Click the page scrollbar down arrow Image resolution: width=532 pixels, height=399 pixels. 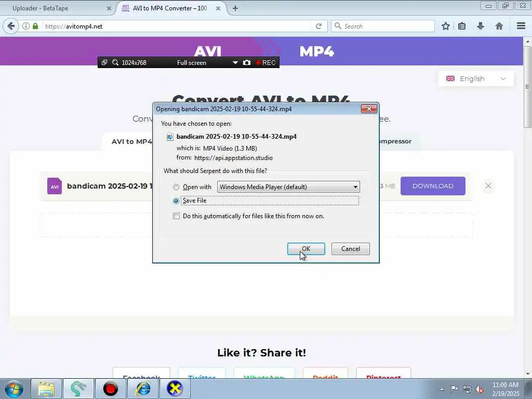click(527, 374)
